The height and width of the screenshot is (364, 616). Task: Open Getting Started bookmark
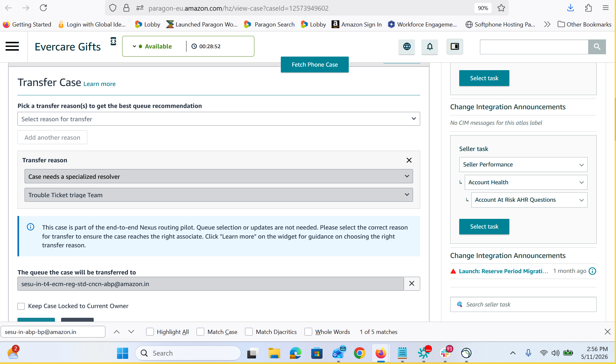(x=27, y=24)
